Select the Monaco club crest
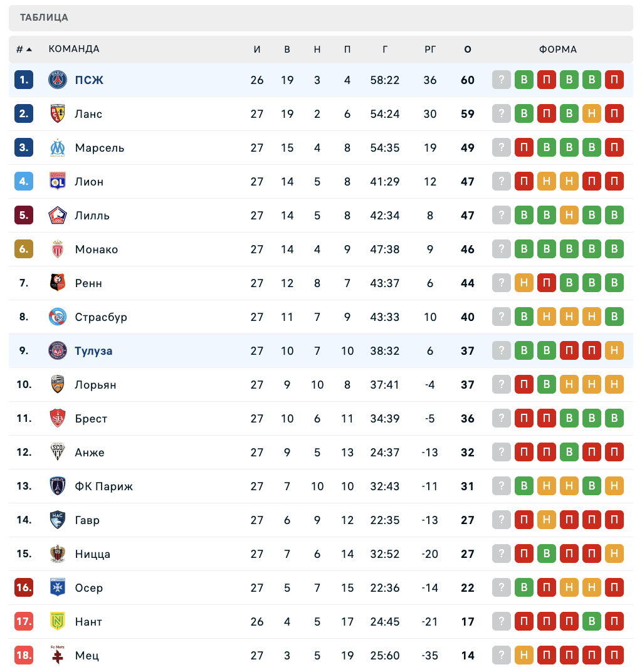This screenshot has width=642, height=672. click(58, 249)
